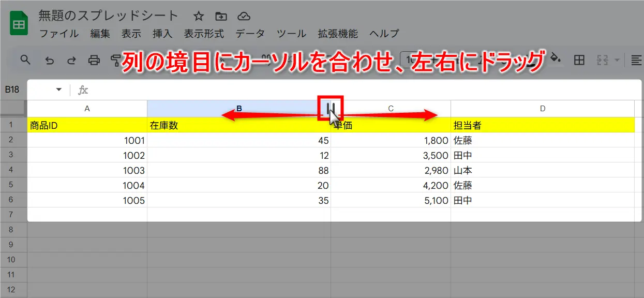Click the undo arrow in toolbar

coord(50,60)
